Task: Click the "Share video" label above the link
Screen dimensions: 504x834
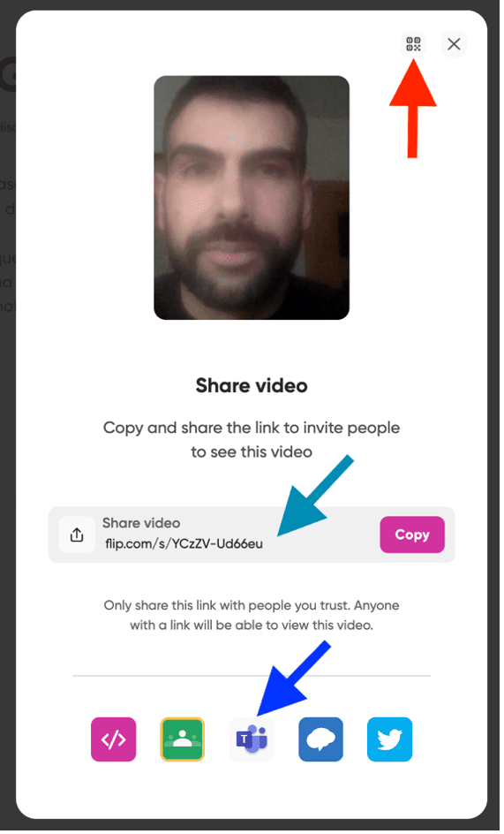Action: coord(141,523)
